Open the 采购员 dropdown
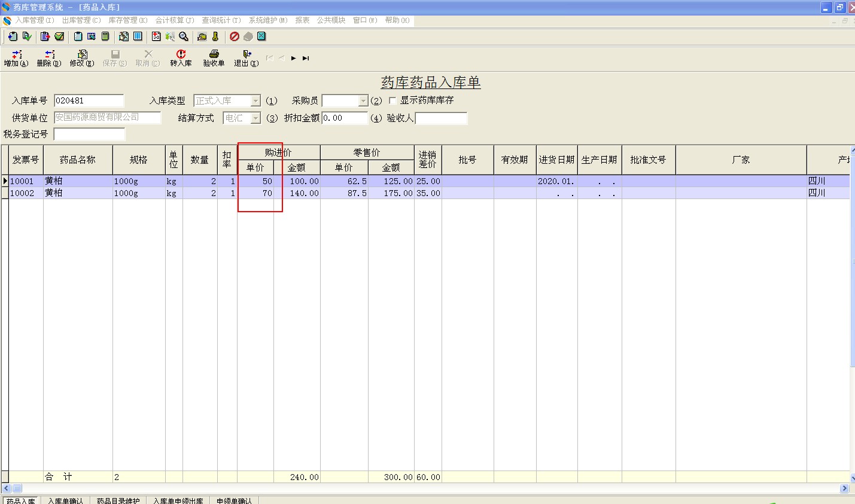 [x=363, y=101]
